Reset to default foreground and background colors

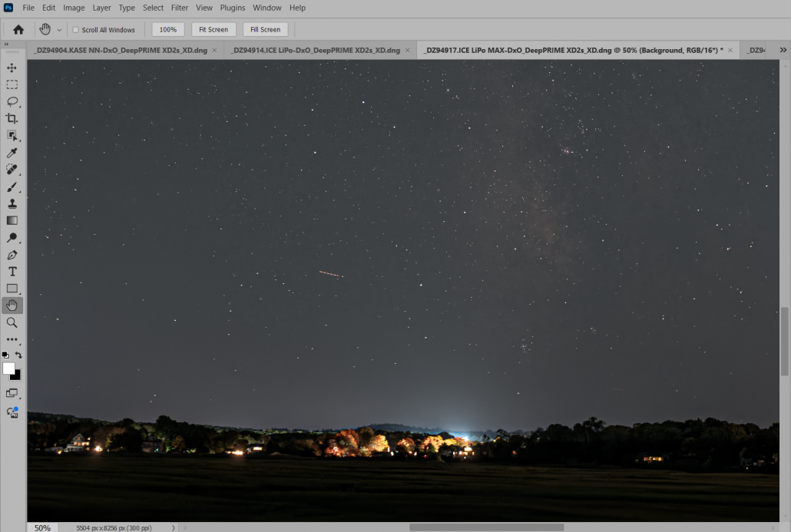pos(5,355)
